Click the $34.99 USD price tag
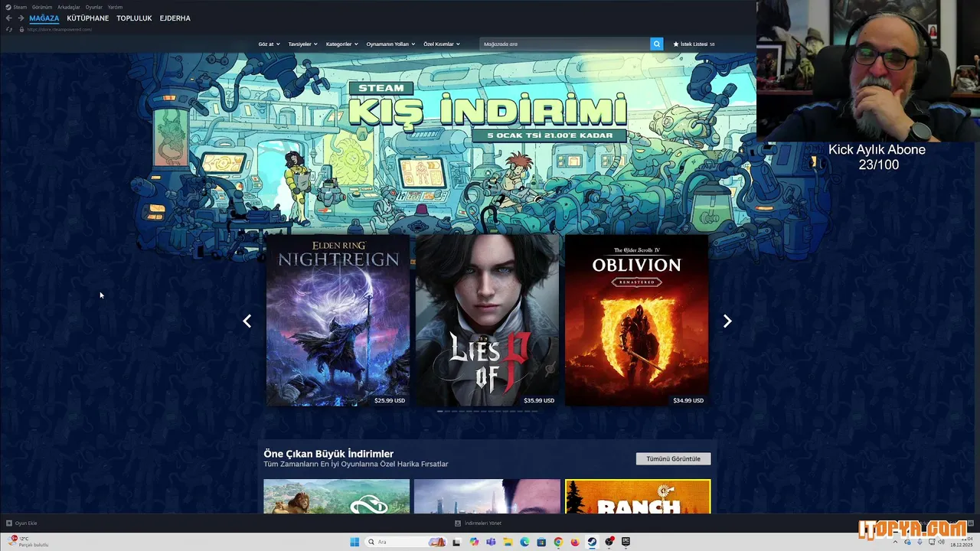980x551 pixels. 688,400
